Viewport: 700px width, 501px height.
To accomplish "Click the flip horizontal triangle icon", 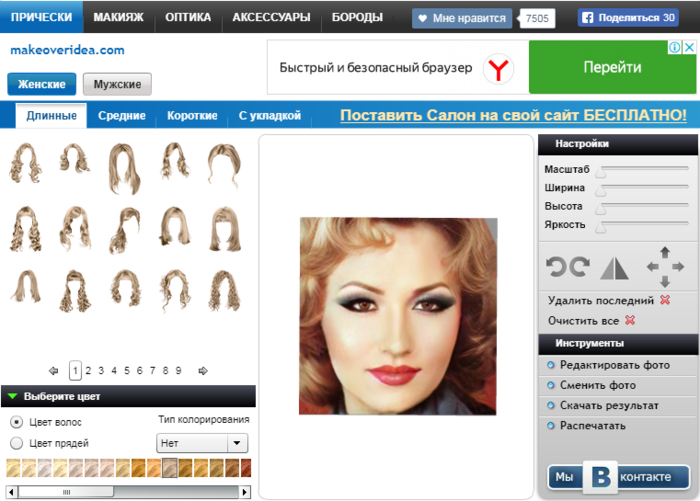I will pyautogui.click(x=614, y=267).
